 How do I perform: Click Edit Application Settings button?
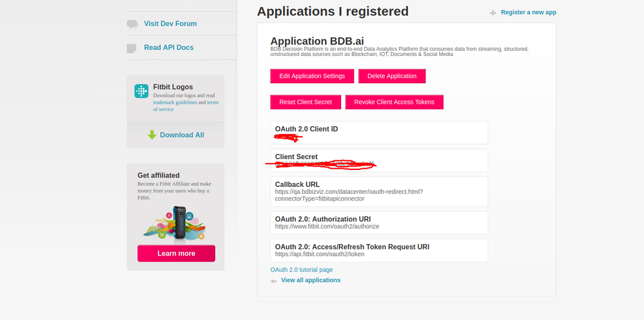tap(312, 76)
